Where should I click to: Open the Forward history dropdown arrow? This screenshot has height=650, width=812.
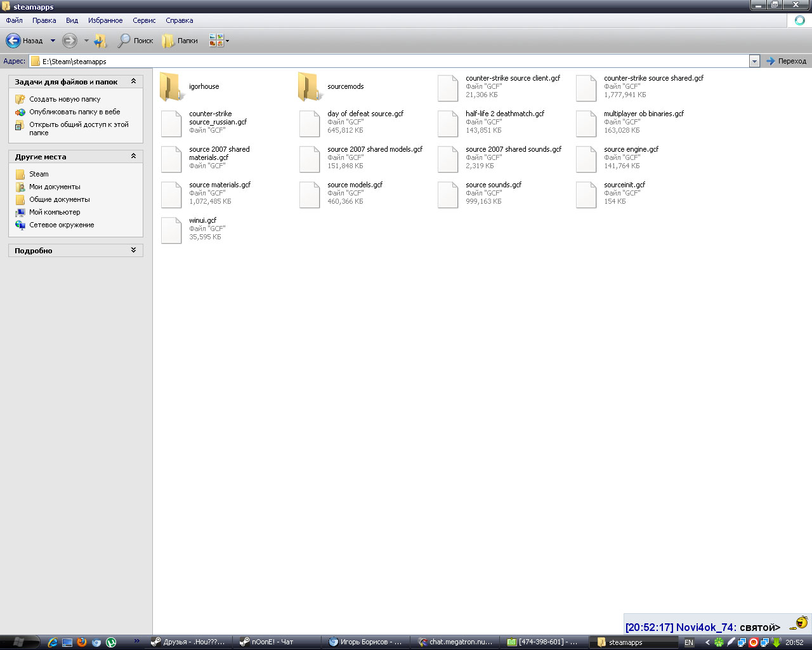(x=86, y=41)
